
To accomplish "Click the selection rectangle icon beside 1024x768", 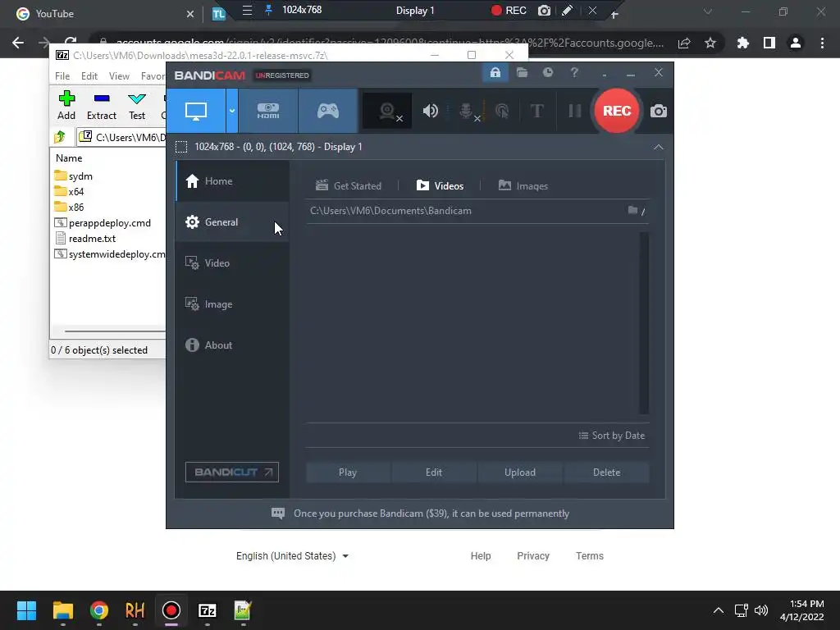I will pyautogui.click(x=181, y=147).
